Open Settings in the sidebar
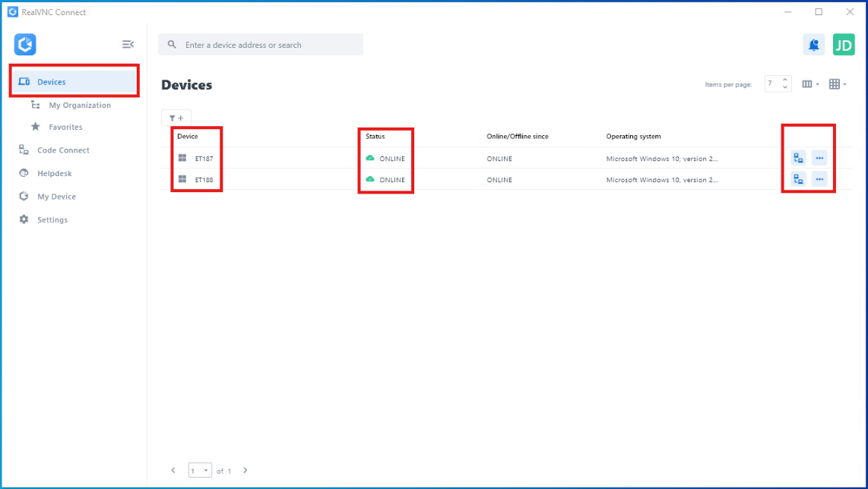 (x=52, y=219)
